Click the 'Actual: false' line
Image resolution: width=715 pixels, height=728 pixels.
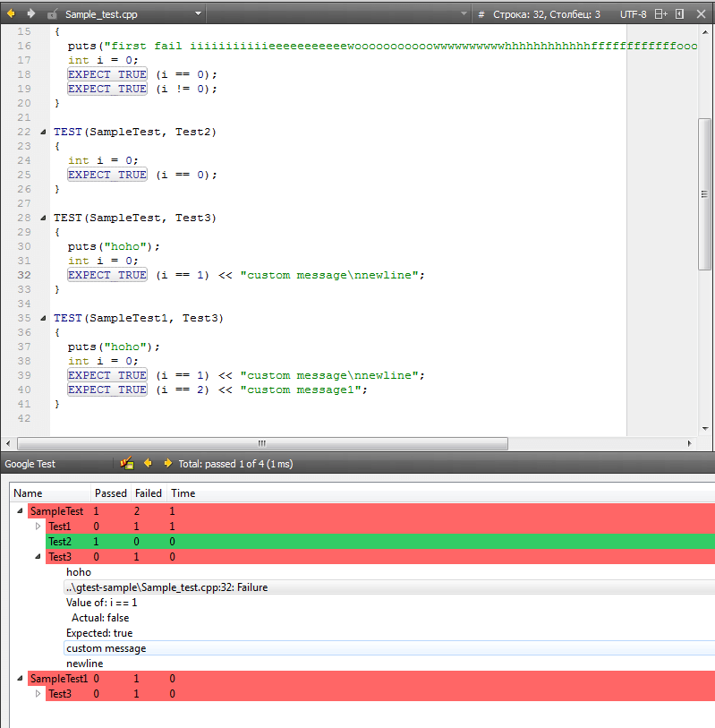pos(99,618)
